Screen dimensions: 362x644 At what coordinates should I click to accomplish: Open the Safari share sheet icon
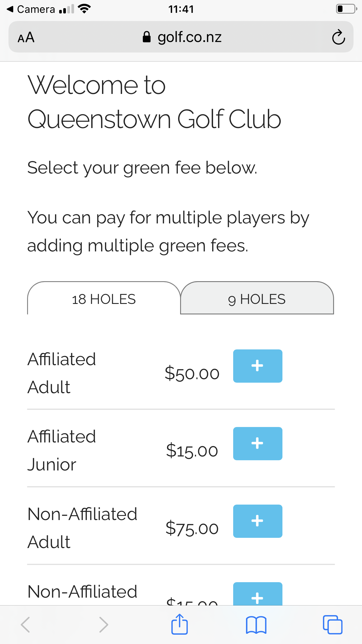click(179, 624)
